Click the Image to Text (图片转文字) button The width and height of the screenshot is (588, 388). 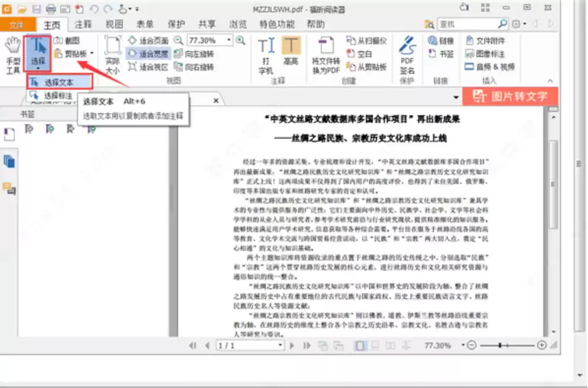pyautogui.click(x=510, y=96)
